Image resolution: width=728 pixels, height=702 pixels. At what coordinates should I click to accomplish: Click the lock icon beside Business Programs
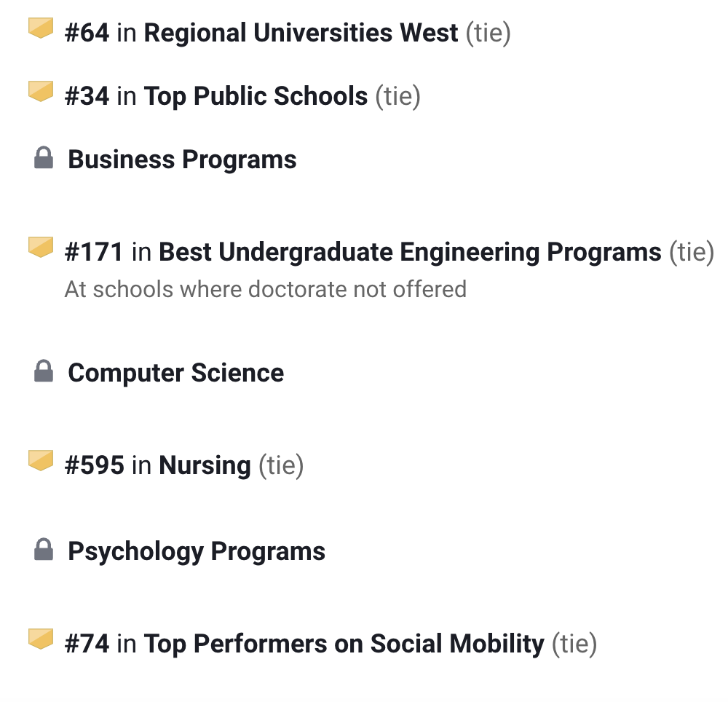(x=44, y=158)
